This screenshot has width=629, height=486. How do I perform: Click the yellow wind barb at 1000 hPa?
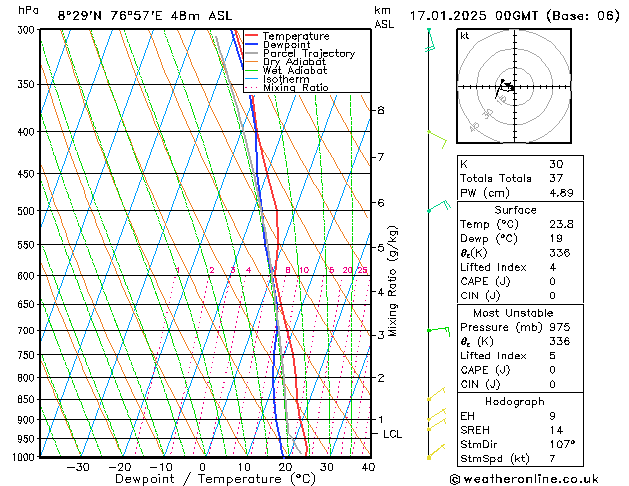pyautogui.click(x=436, y=451)
